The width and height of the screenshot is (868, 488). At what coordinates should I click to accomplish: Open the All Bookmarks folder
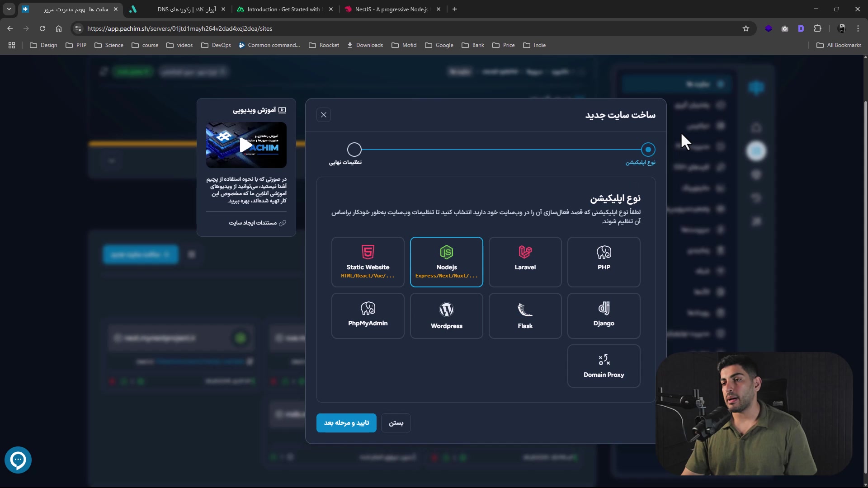pyautogui.click(x=839, y=45)
